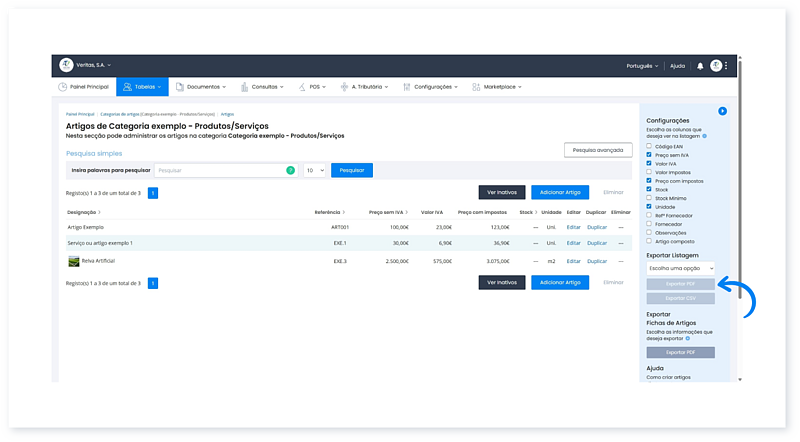
Task: Click the notification bell icon
Action: pos(700,66)
